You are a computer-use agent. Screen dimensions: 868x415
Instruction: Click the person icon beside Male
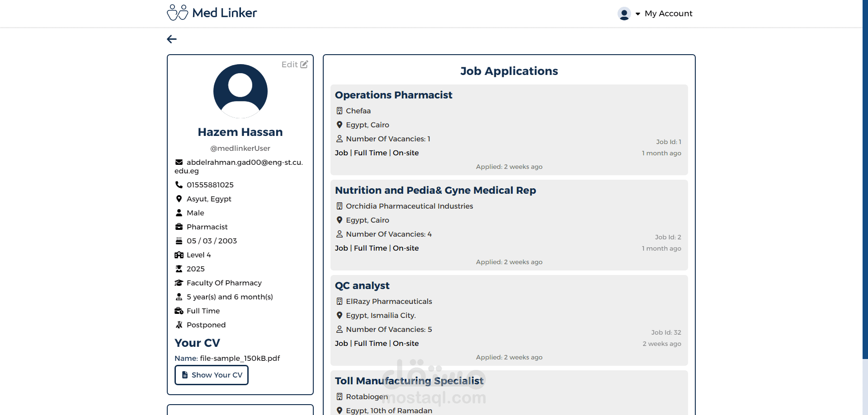[x=179, y=213]
